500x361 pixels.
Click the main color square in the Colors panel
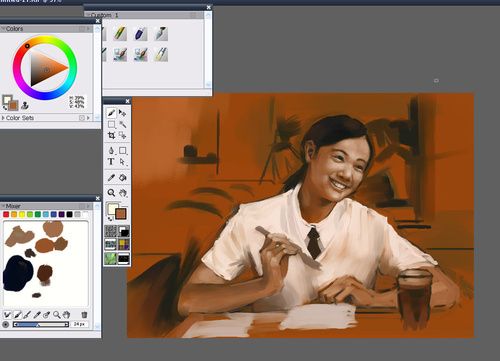(x=6, y=100)
